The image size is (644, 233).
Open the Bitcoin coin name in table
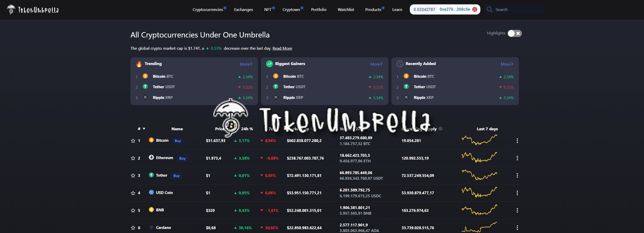click(162, 140)
